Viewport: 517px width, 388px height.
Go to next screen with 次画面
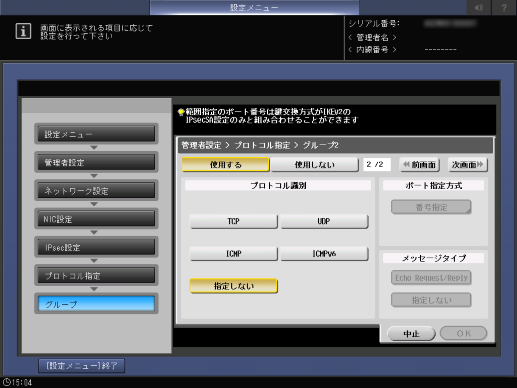coord(468,165)
